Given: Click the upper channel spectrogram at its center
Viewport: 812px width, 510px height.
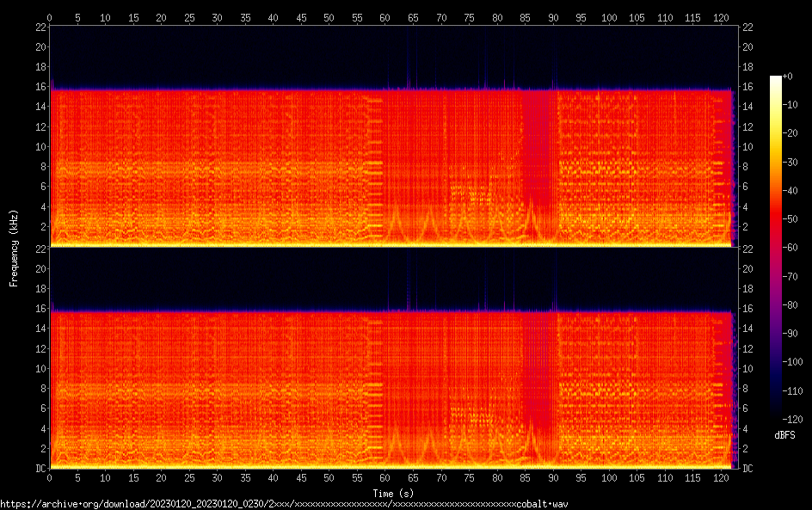Looking at the screenshot, I should [x=392, y=136].
